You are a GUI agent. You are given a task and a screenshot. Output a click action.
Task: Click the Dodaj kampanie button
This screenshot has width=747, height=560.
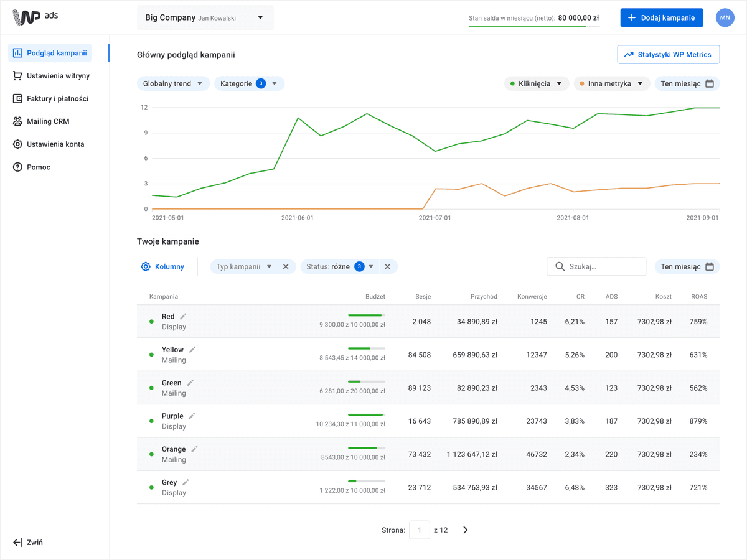point(662,17)
